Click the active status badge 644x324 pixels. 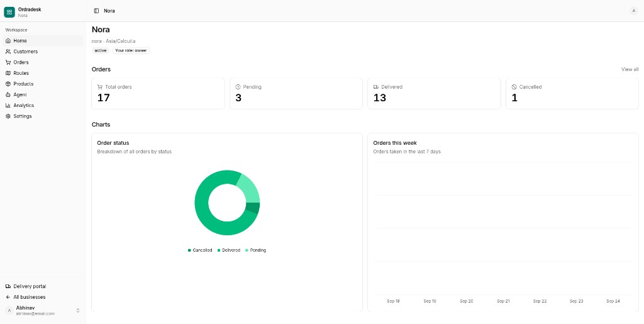pos(101,50)
